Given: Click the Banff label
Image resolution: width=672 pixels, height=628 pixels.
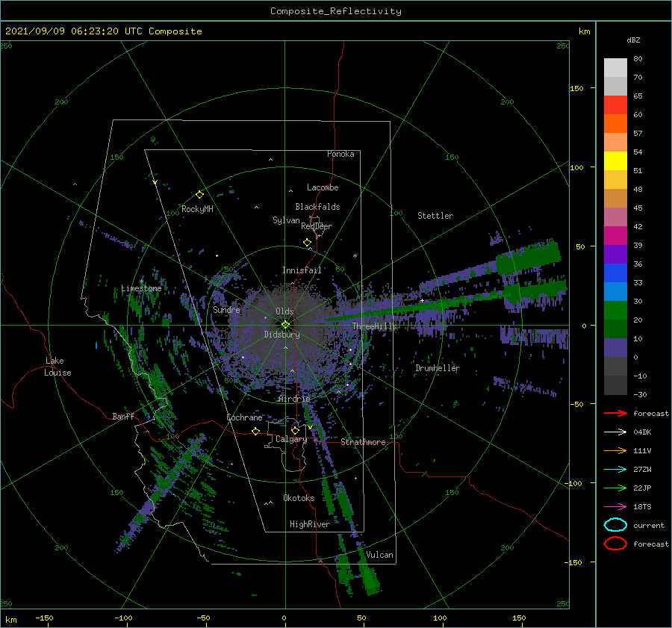Looking at the screenshot, I should click(x=123, y=417).
